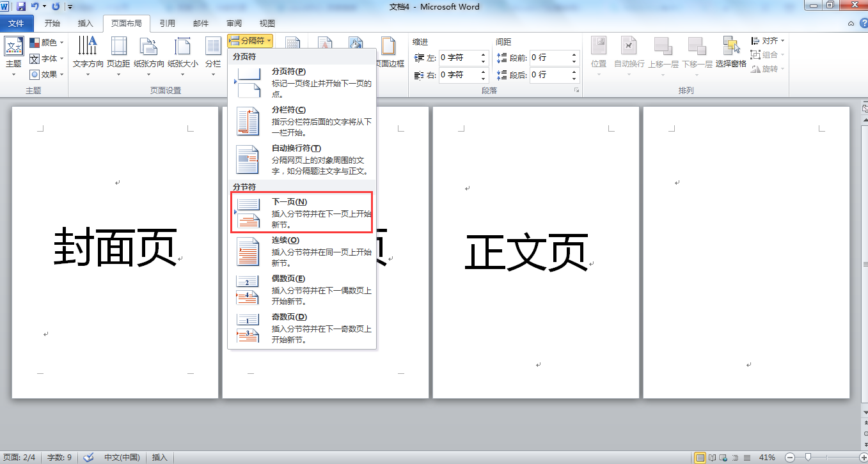868x464 pixels.
Task: Open the theme 颜色 dropdown
Action: (46, 42)
